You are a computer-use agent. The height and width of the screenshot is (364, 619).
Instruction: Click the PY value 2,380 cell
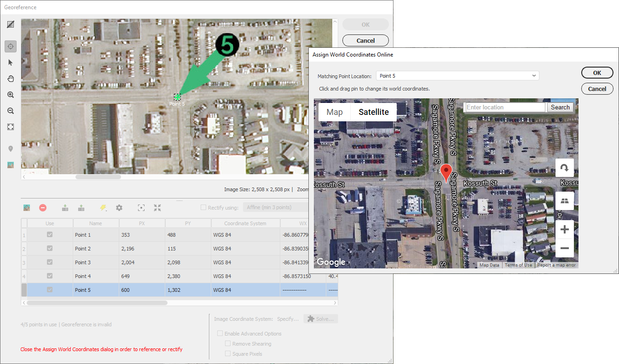click(188, 276)
